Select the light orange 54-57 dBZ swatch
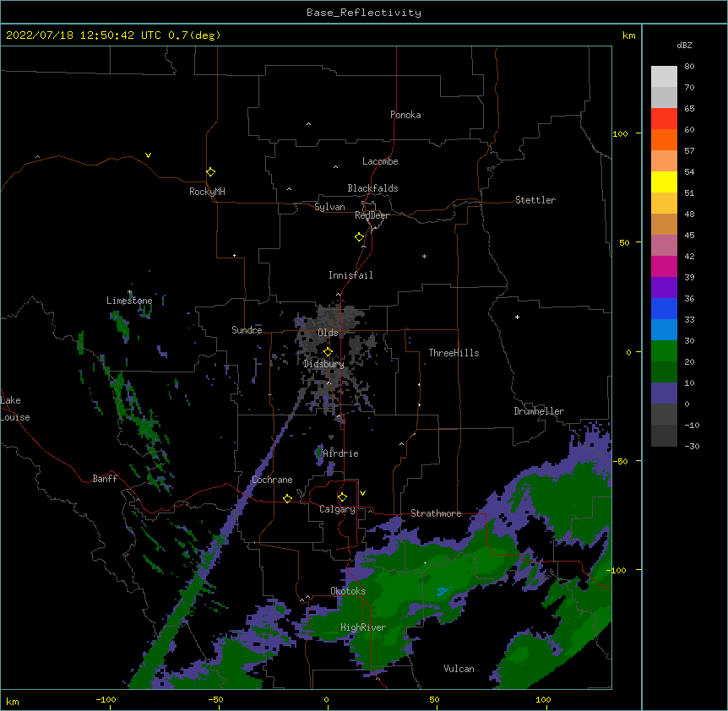 tap(664, 161)
